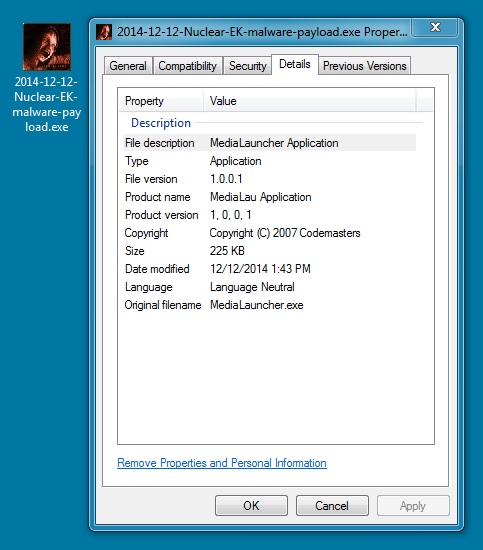Confirm with the OK button
483x550 pixels.
tap(251, 505)
